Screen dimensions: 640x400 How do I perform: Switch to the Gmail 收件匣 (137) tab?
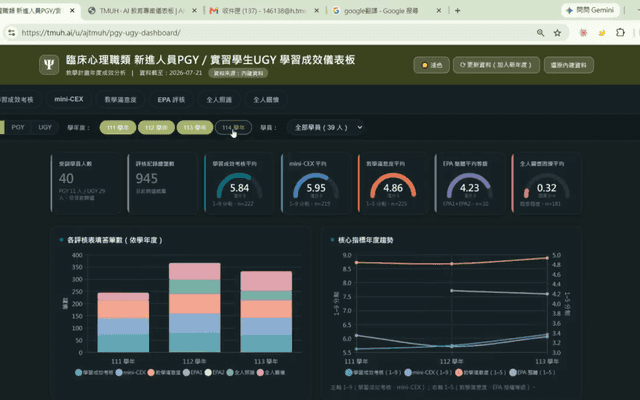tap(264, 11)
